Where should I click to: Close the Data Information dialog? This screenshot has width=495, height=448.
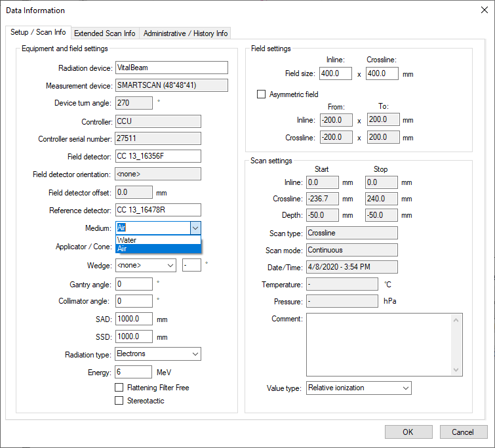click(485, 10)
